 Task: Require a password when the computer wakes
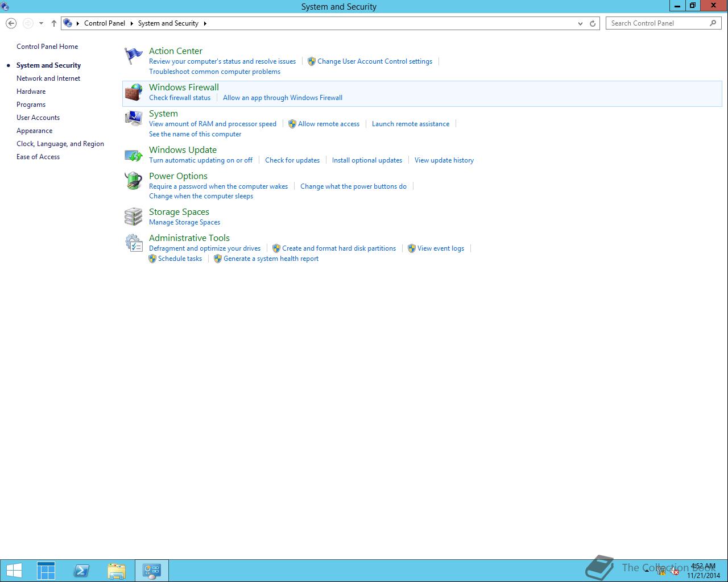pyautogui.click(x=218, y=186)
